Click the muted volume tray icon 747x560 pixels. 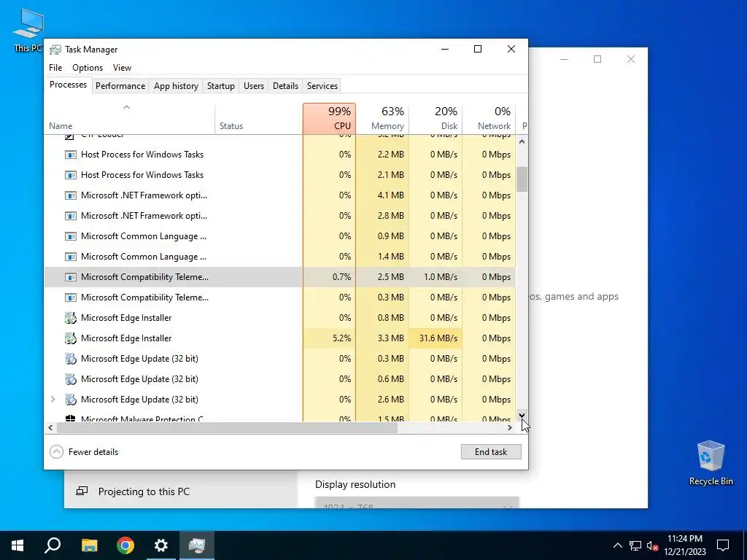coord(652,545)
